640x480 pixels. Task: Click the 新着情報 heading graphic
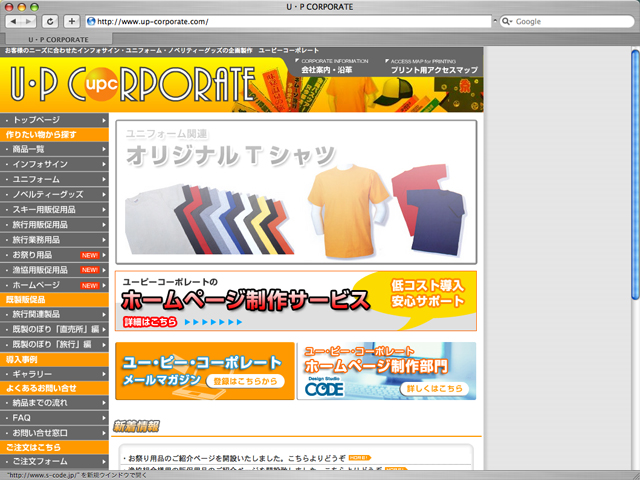click(x=136, y=426)
